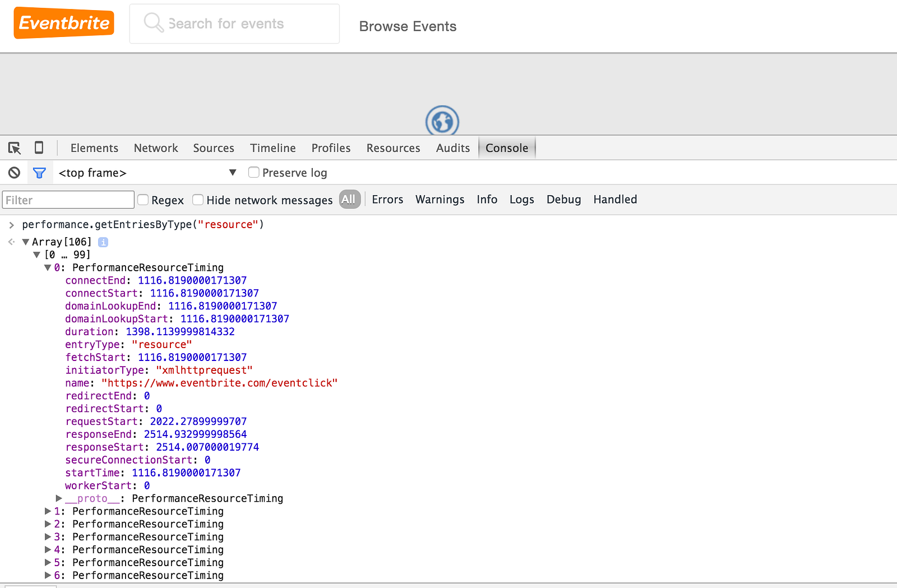Clear the console with the ban icon
Image resolution: width=897 pixels, height=588 pixels.
coord(15,173)
